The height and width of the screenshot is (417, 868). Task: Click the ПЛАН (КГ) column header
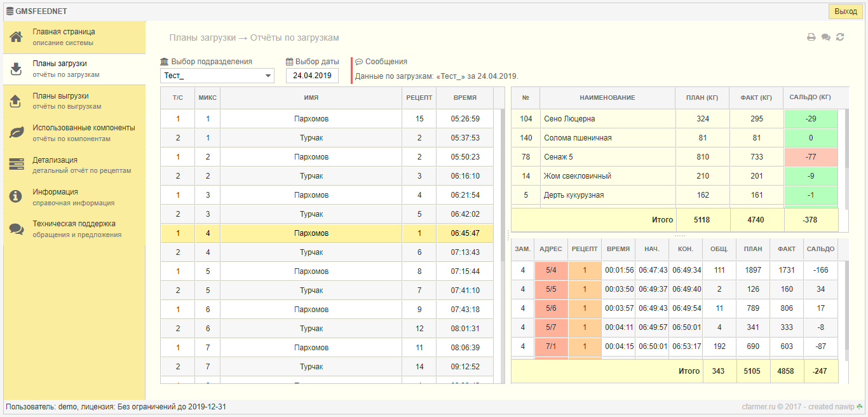pos(703,98)
